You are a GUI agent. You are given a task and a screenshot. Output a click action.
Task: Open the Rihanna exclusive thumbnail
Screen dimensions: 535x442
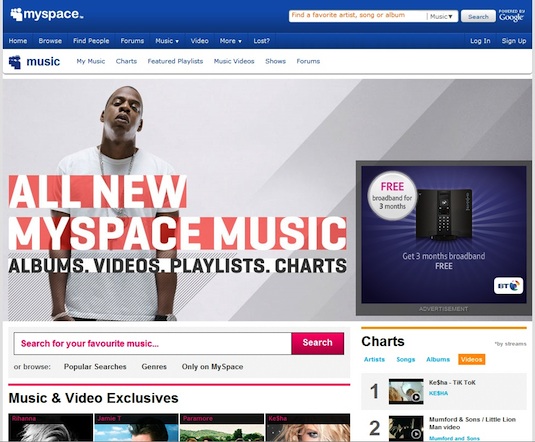[50, 427]
